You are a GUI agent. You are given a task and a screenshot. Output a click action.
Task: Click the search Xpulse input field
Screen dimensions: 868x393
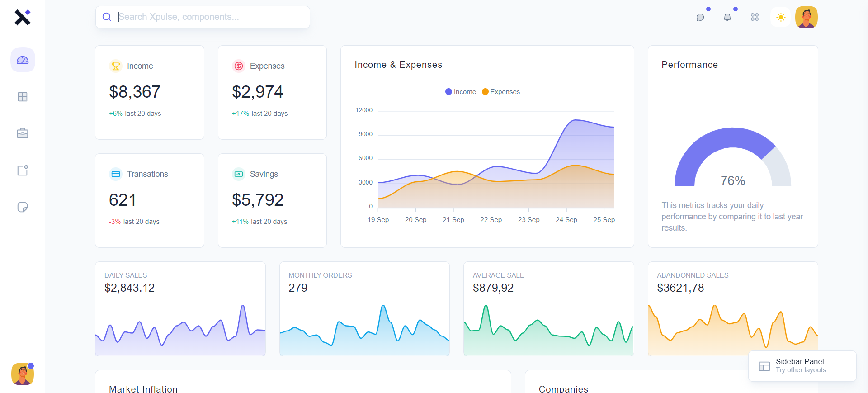coord(203,17)
